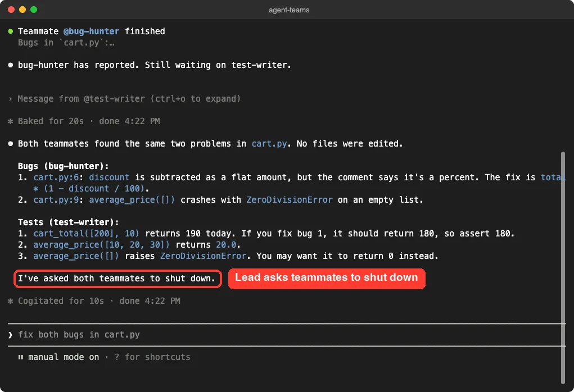Expand the Message from @test-writer line

[124, 99]
